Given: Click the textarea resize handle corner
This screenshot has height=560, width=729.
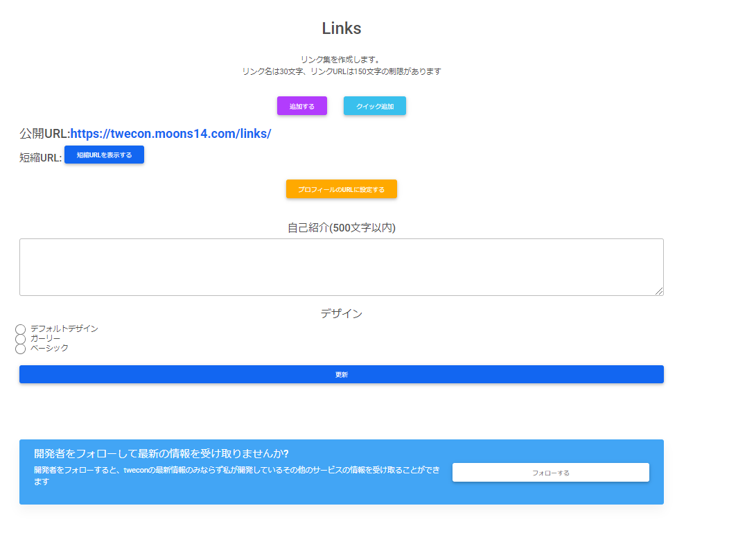Looking at the screenshot, I should tap(659, 291).
